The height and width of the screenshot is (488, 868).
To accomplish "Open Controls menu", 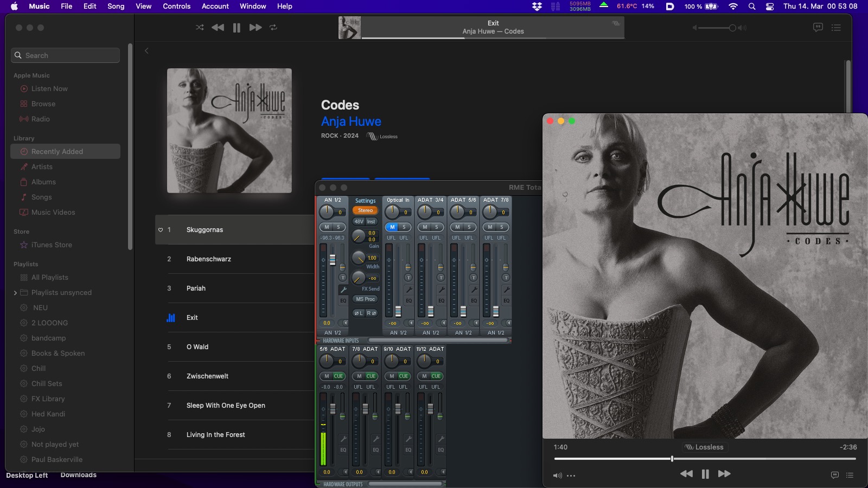I will tap(177, 7).
